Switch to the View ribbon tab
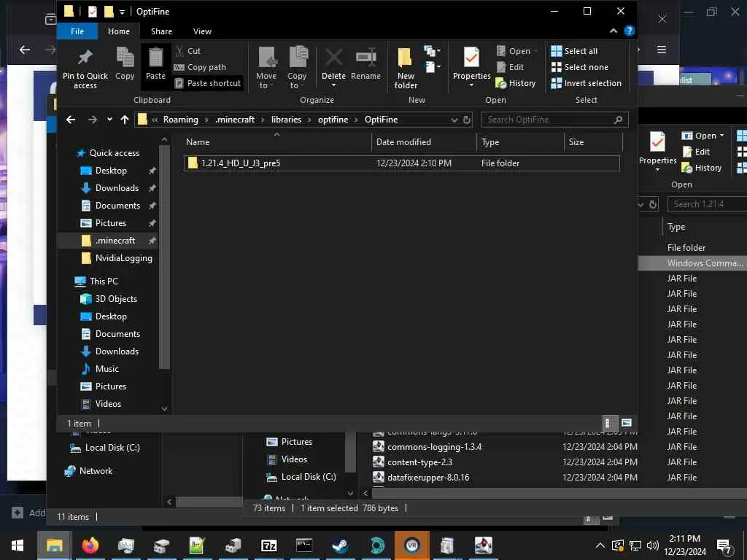 click(x=202, y=31)
